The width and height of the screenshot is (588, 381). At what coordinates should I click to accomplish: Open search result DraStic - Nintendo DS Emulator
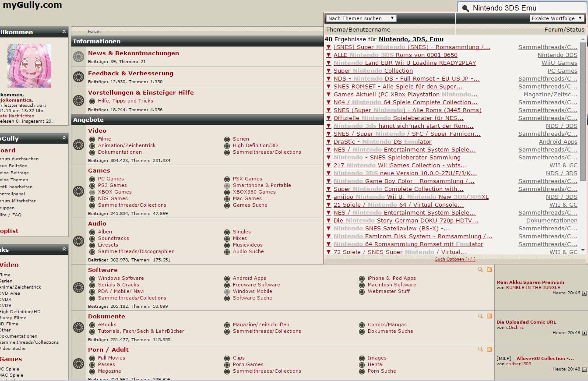(383, 142)
